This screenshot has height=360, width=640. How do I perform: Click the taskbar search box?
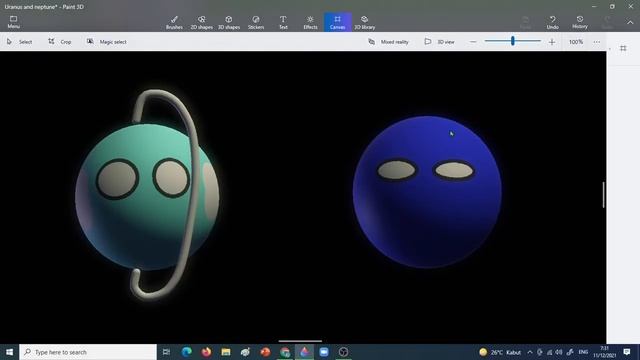[x=88, y=352]
